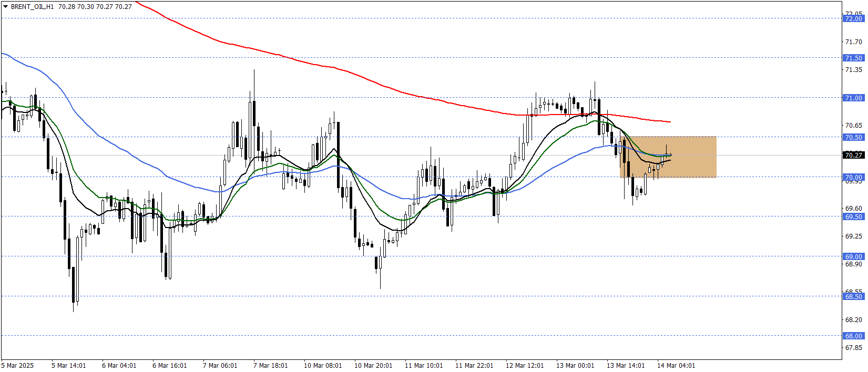Viewport: 868px width, 372px height.
Task: Click the 13 Mar 00:01 time label
Action: click(575, 366)
